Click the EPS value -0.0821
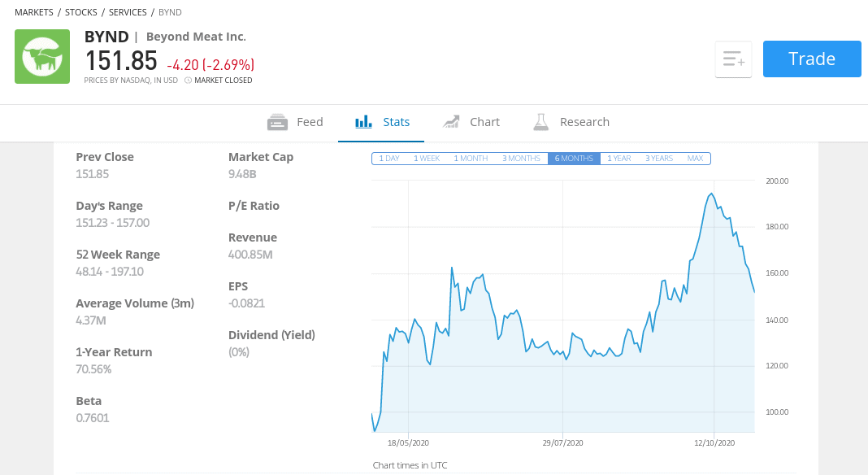 coord(246,303)
